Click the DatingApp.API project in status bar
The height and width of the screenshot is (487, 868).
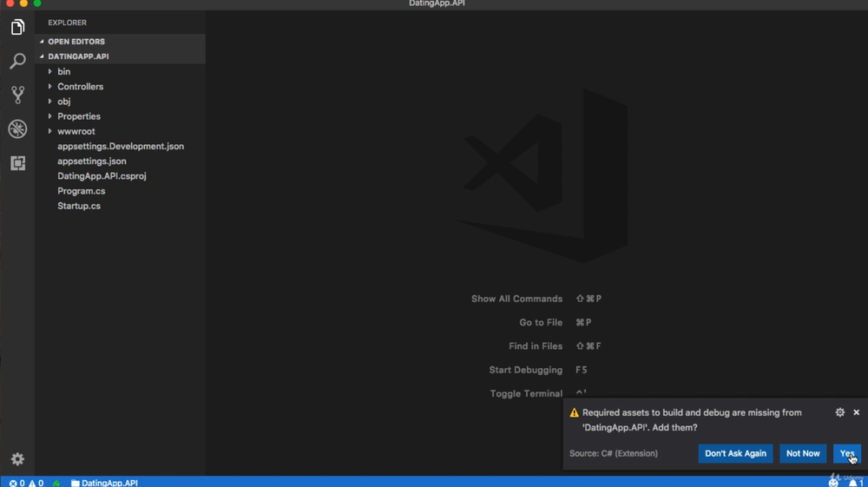point(105,483)
